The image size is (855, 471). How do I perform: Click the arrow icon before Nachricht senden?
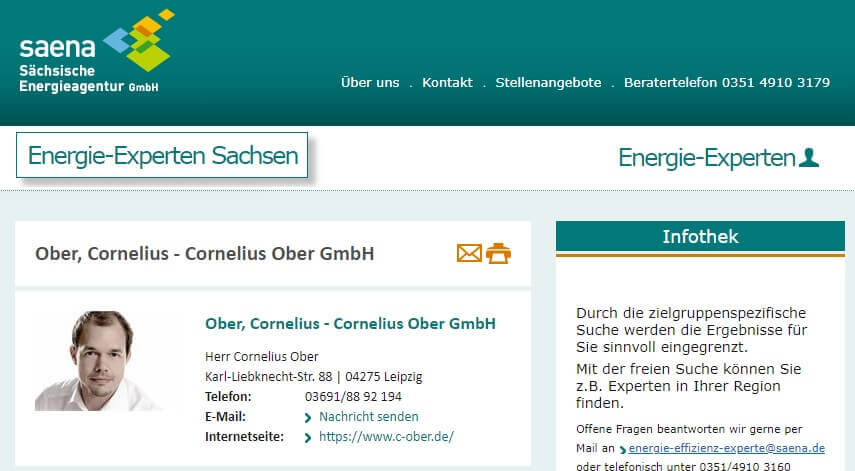(308, 418)
